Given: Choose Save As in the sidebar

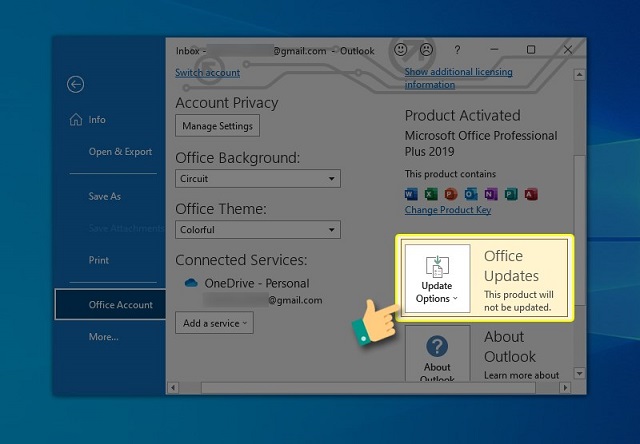Looking at the screenshot, I should point(104,196).
